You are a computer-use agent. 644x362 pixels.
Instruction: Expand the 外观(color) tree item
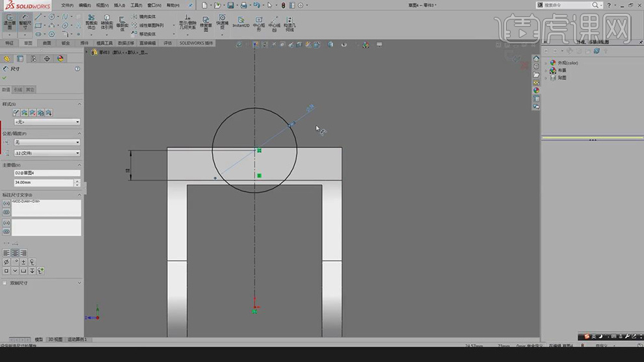(x=546, y=63)
